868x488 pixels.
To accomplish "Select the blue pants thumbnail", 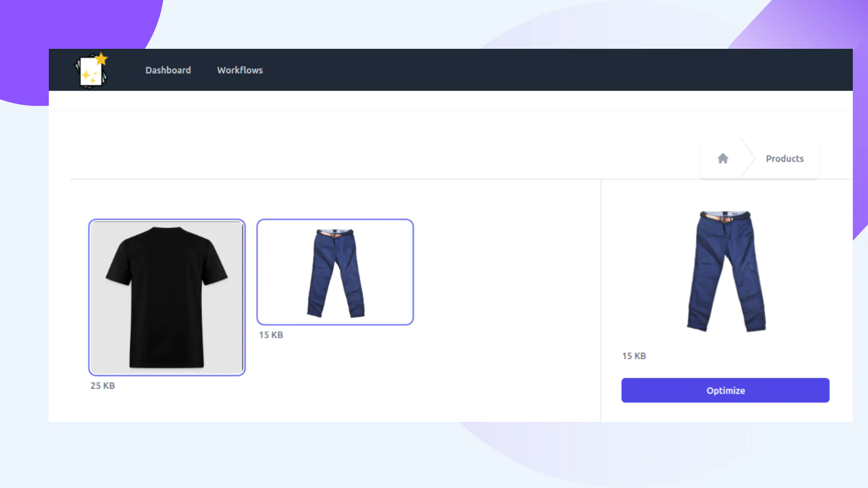I will 335,272.
